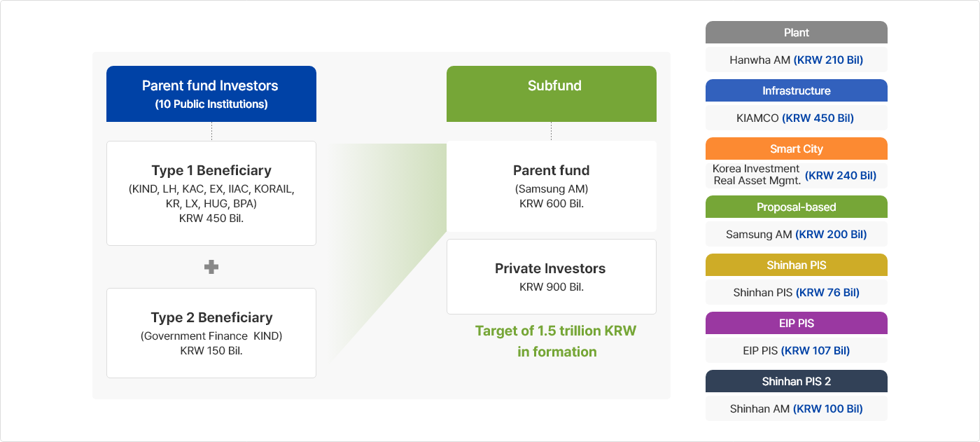Image resolution: width=980 pixels, height=442 pixels.
Task: Click the 'KRW 900 Bil.' Private Investors amount
Action: [552, 286]
